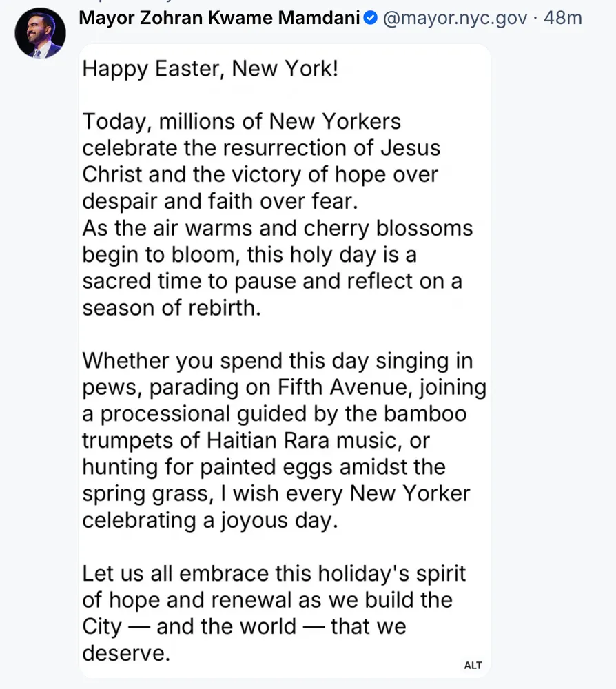
Task: Click the ALT badge on the image
Action: click(x=473, y=665)
